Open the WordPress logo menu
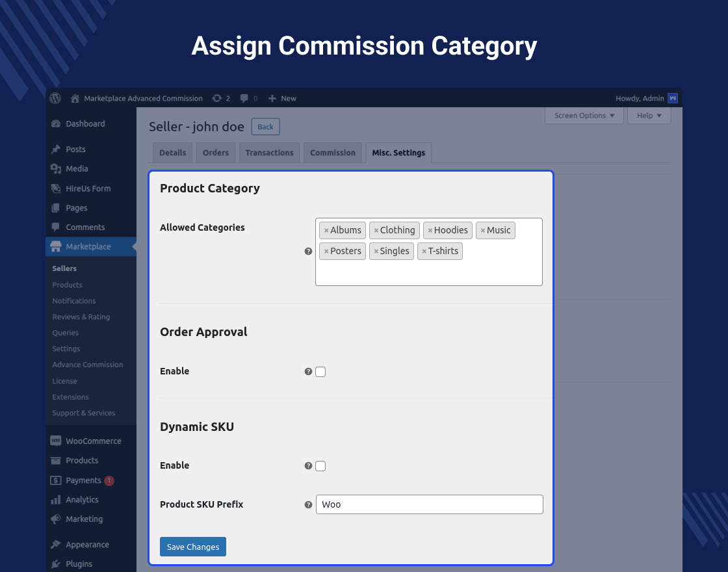The width and height of the screenshot is (728, 572). pos(55,98)
